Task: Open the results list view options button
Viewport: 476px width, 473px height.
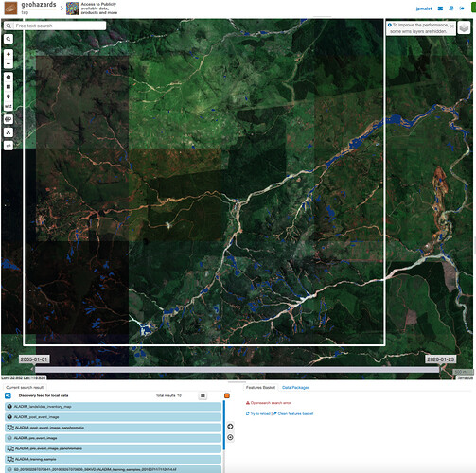Action: (203, 395)
